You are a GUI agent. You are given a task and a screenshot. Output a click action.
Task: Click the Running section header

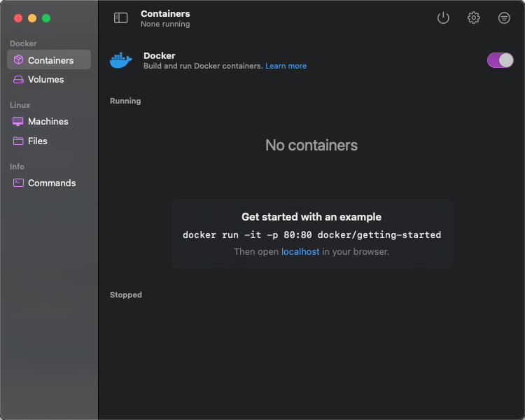point(125,101)
